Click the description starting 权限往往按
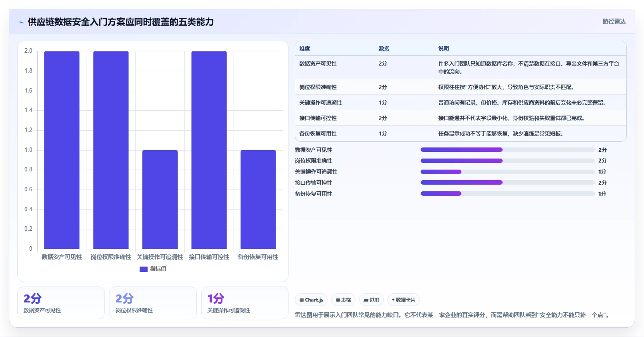This screenshot has width=644, height=337. 506,87
